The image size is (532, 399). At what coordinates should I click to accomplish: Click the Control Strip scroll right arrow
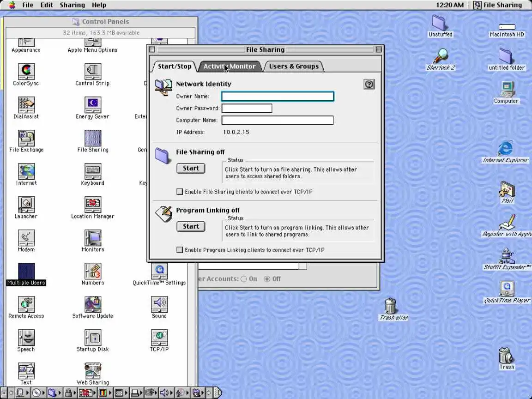pos(209,393)
